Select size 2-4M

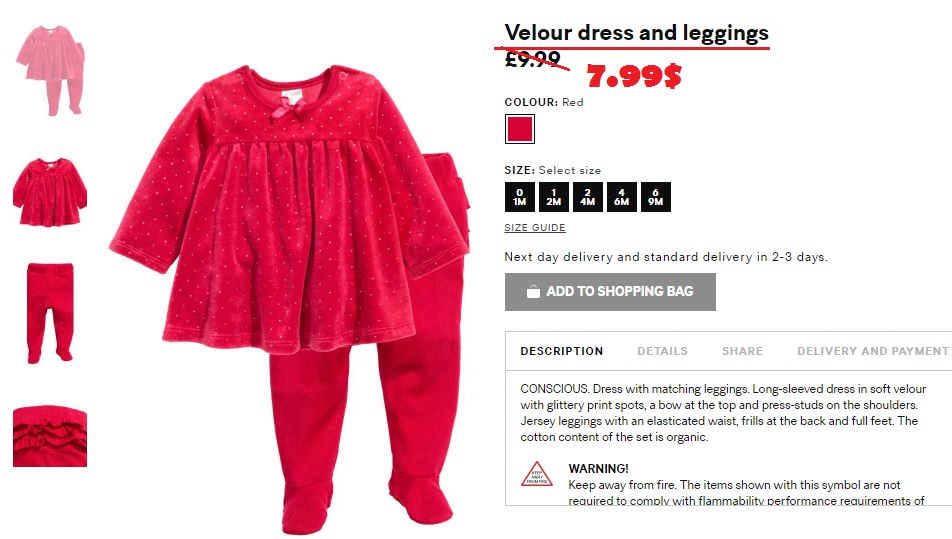[588, 197]
